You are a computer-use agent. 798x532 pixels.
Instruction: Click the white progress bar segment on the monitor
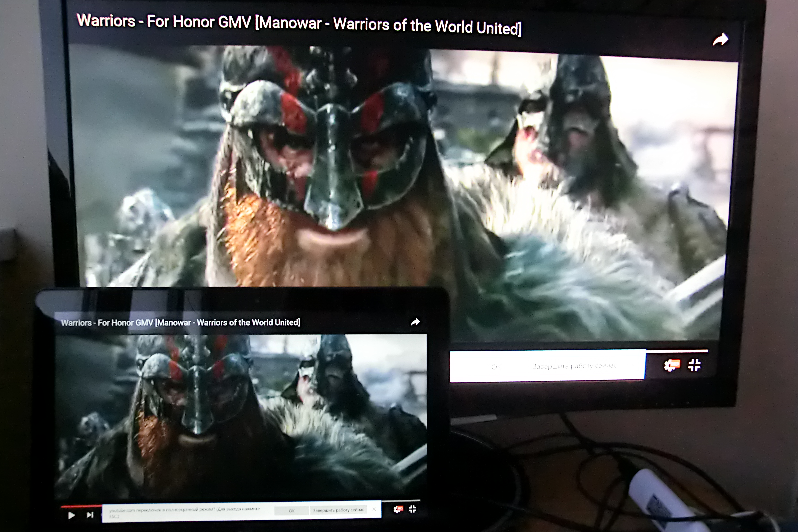tap(677, 351)
